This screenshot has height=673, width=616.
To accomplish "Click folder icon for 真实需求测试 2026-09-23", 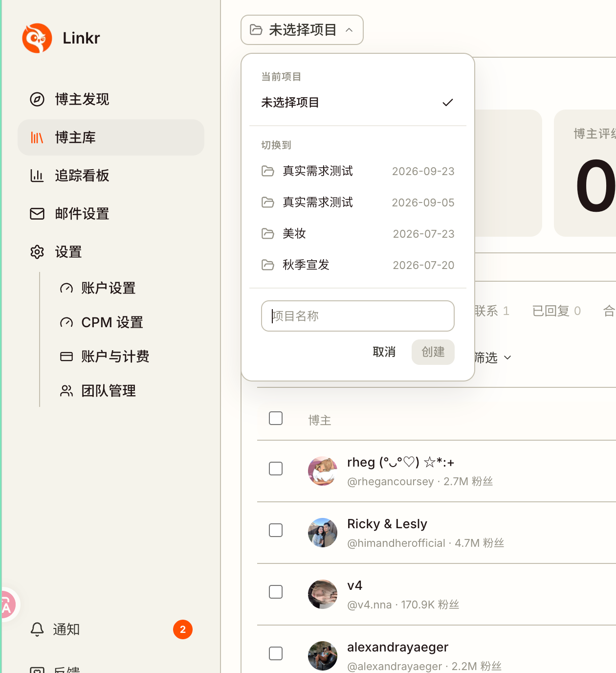I will [268, 171].
